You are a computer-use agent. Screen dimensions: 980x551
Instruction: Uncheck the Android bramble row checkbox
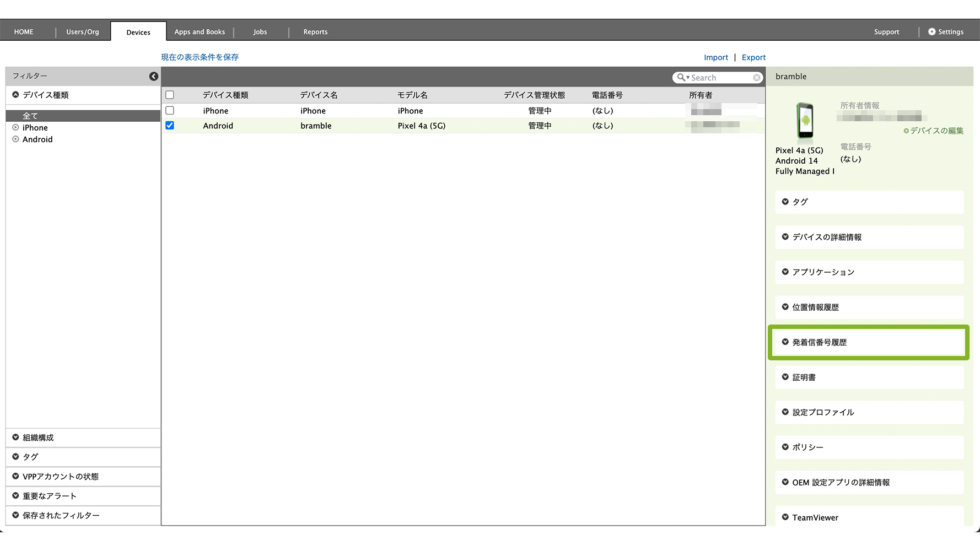pos(170,126)
